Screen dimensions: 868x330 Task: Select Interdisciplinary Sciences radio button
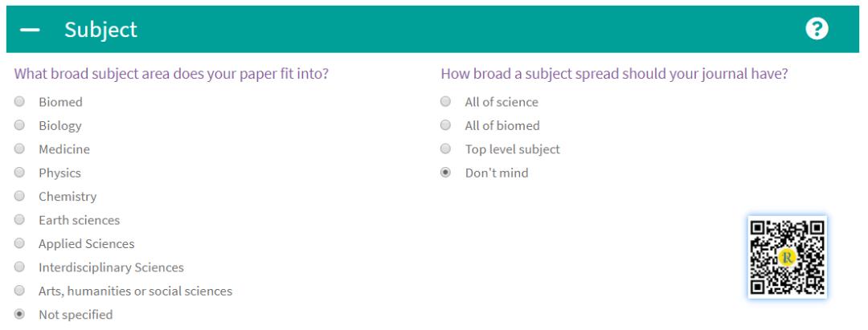coord(19,267)
